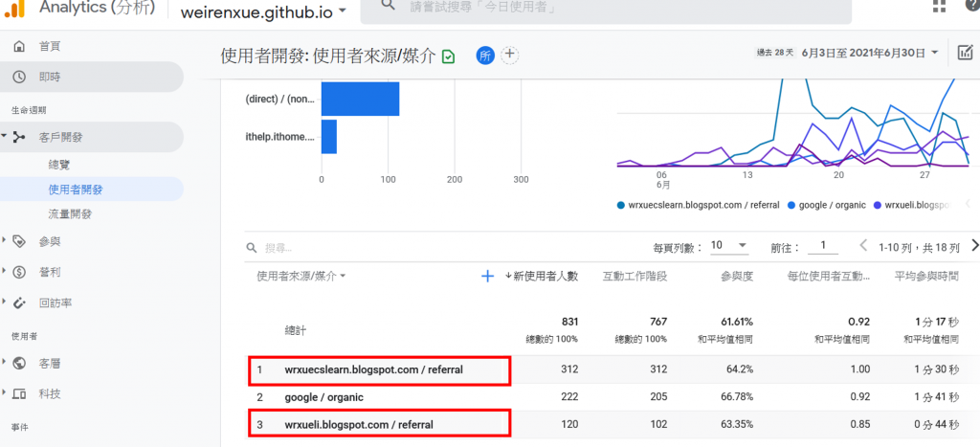
Task: Click the 1-10 列，共 18 列 pagination text
Action: click(919, 248)
